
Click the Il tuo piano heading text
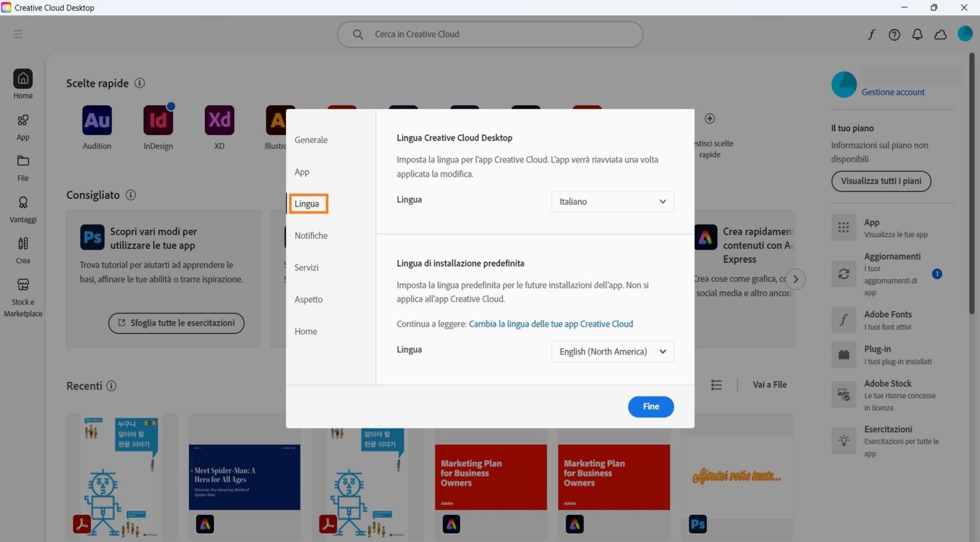pyautogui.click(x=852, y=128)
